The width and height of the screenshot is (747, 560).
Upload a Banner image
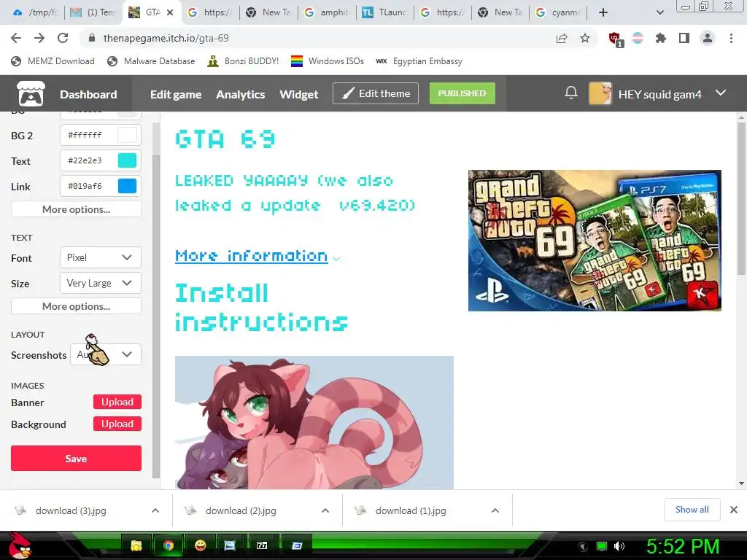[x=117, y=402]
